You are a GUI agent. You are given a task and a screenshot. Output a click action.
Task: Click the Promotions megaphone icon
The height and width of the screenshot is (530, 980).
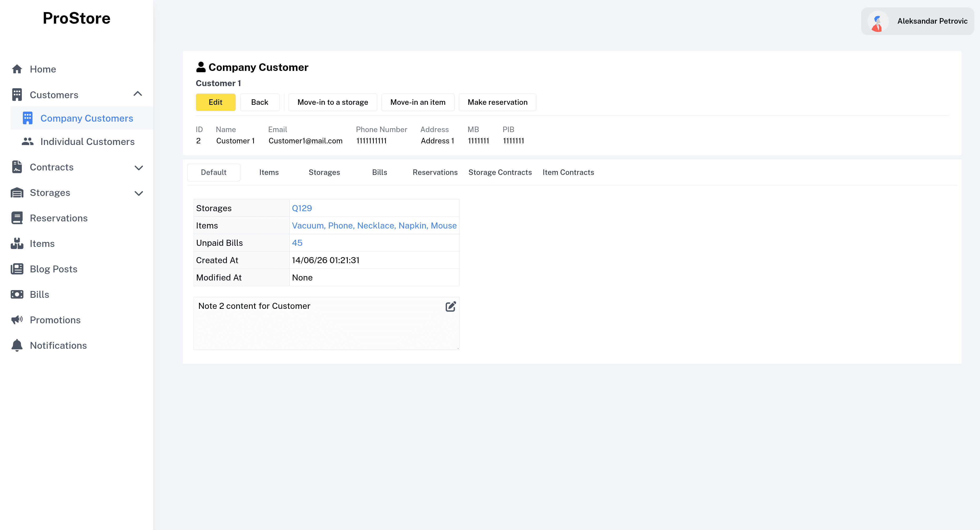17,320
